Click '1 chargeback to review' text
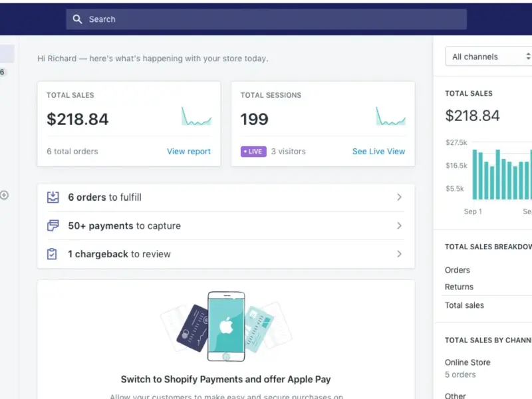This screenshot has width=532, height=399. (119, 254)
